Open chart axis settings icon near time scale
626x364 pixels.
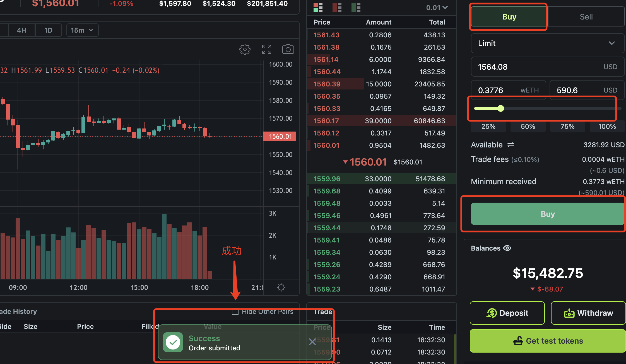pos(281,287)
